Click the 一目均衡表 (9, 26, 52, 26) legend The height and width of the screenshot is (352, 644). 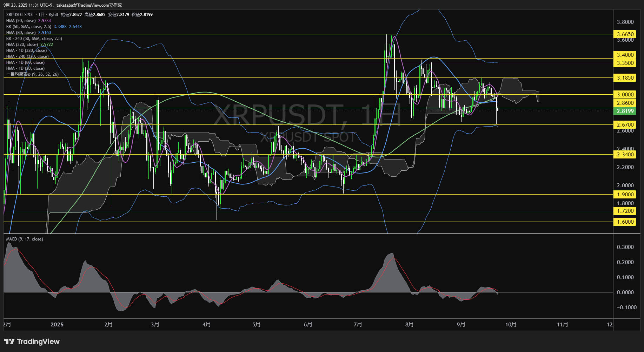tap(32, 74)
